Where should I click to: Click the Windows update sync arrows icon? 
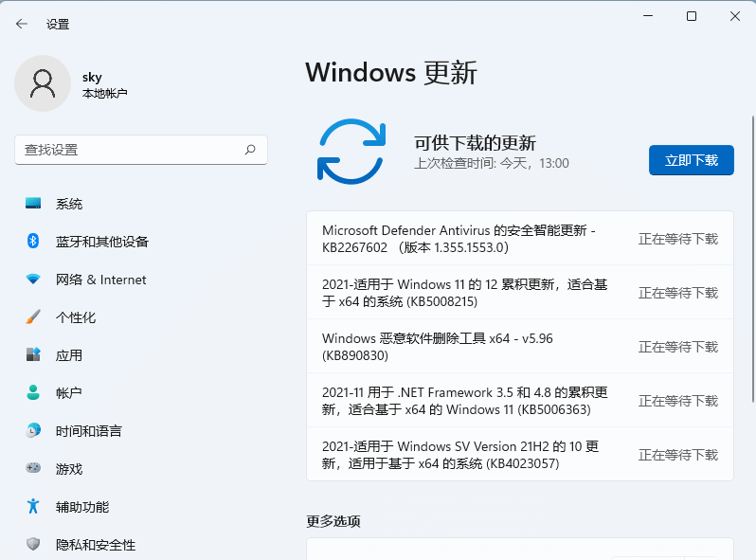[351, 151]
